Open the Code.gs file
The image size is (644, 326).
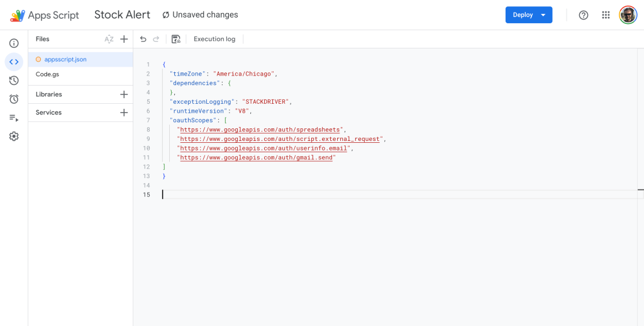[x=47, y=74]
